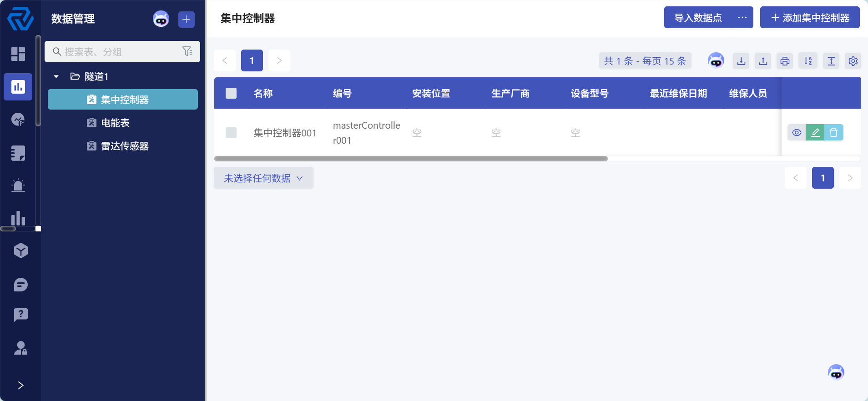Open the bar statistics sidebar icon
Screen dimensions: 868x401
(x=18, y=218)
